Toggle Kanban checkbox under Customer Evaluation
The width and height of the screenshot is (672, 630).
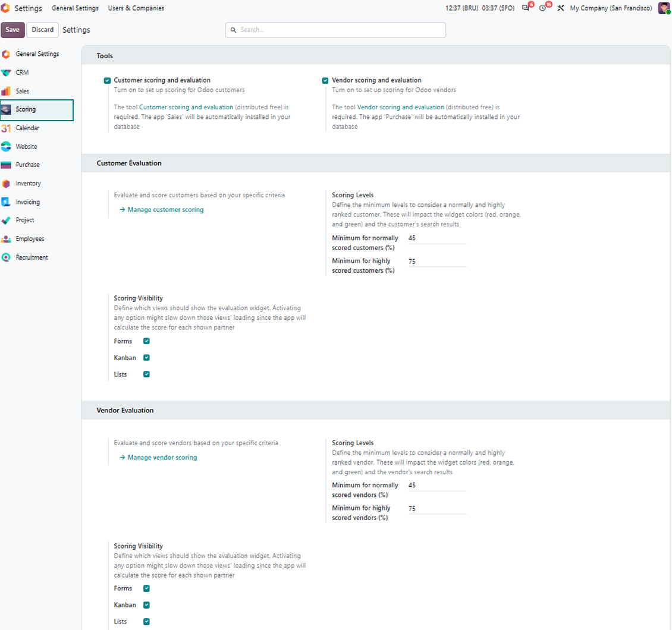pos(146,358)
